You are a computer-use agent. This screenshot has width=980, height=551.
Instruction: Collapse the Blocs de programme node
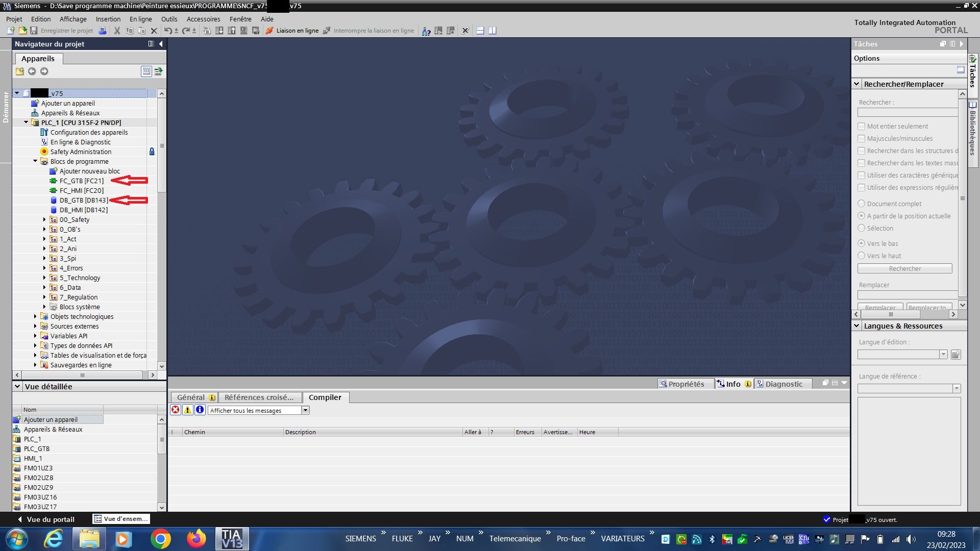(x=35, y=161)
